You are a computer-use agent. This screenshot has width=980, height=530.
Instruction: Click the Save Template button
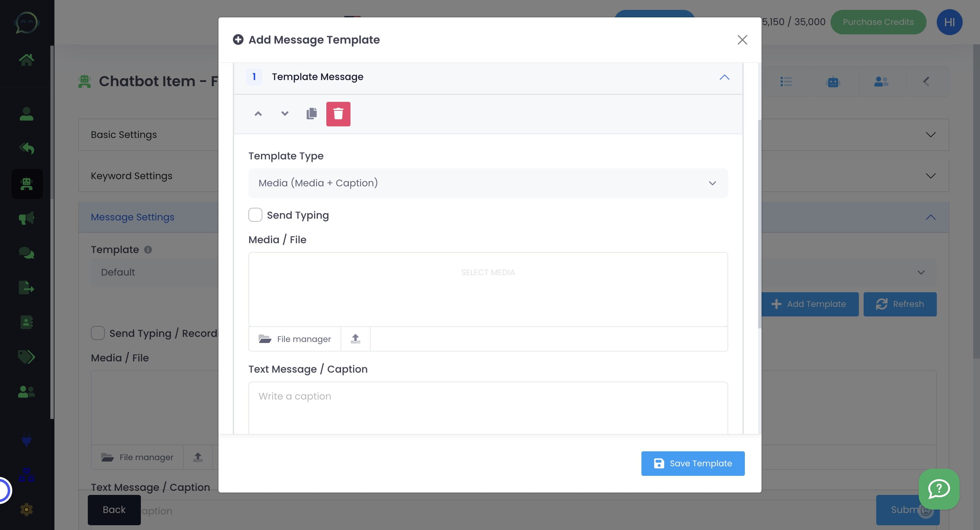coord(692,463)
